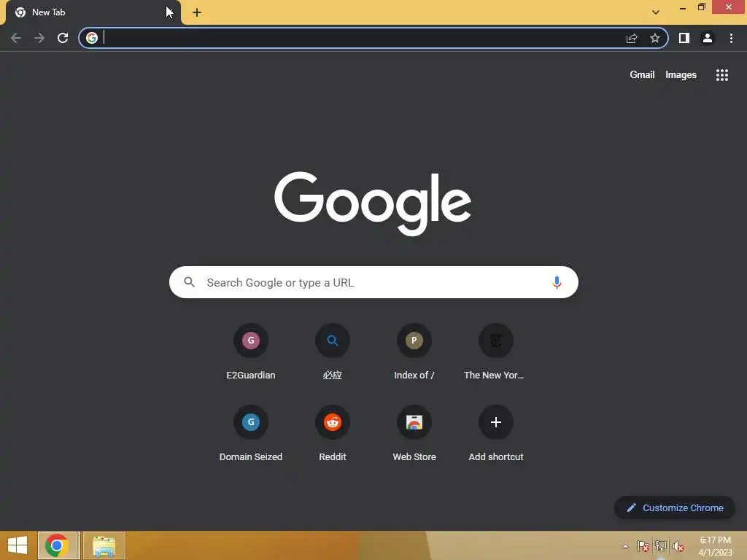Screen dimensions: 747x560
Task: Open the Domain Seized shortcut
Action: coord(251,433)
